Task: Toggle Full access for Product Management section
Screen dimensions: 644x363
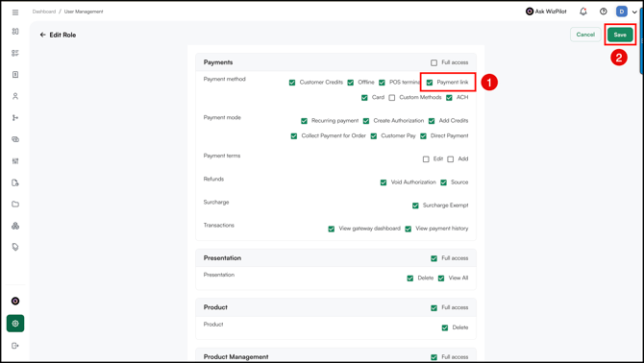Action: pyautogui.click(x=433, y=357)
